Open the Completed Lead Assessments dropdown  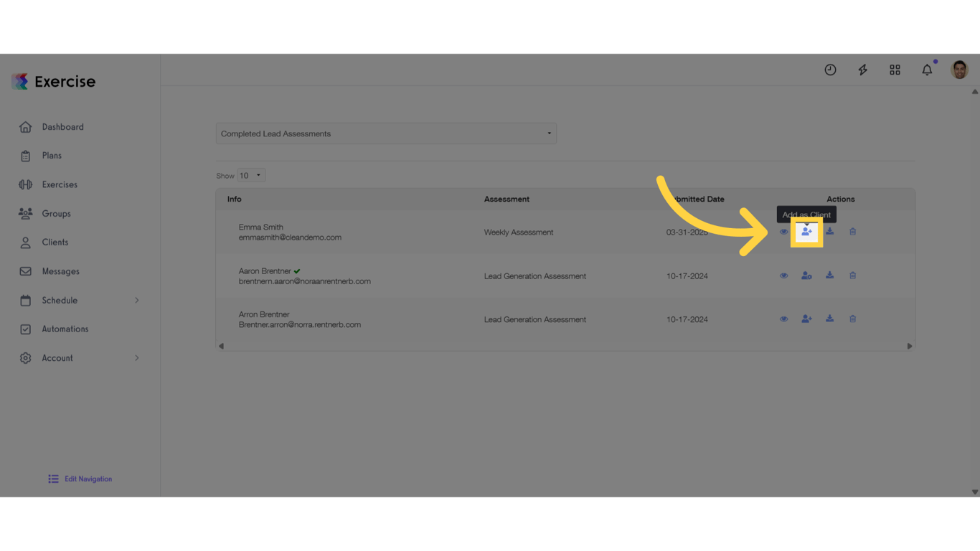pos(386,133)
